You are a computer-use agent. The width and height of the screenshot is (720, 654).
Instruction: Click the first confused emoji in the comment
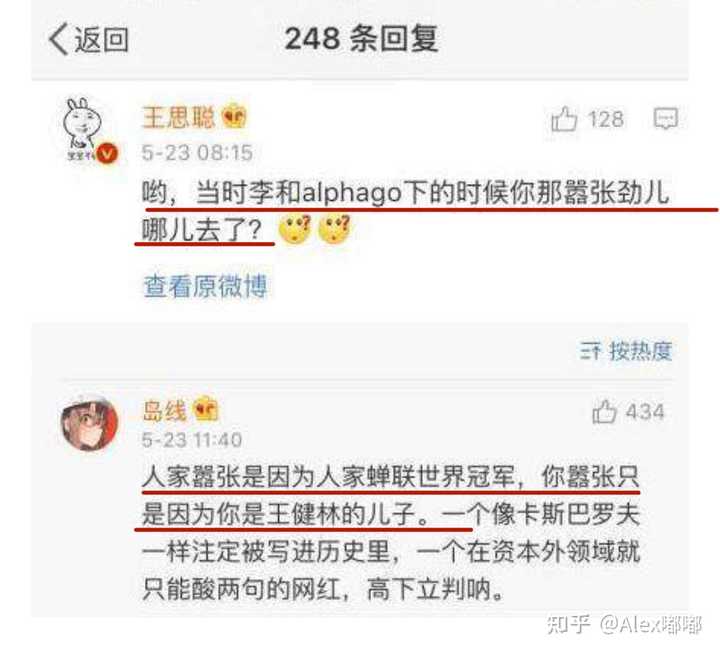tap(295, 229)
